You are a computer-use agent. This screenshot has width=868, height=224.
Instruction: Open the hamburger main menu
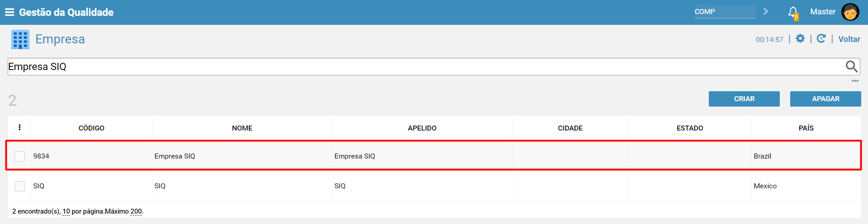pos(9,12)
